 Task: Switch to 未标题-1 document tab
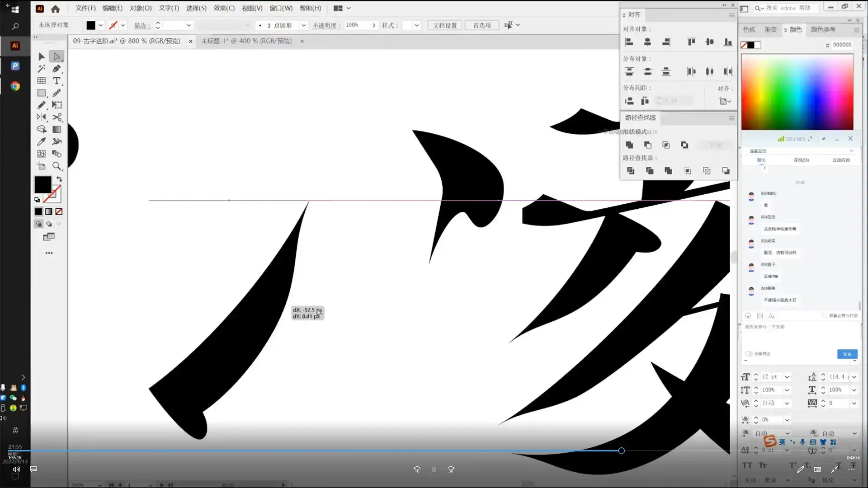coord(246,41)
